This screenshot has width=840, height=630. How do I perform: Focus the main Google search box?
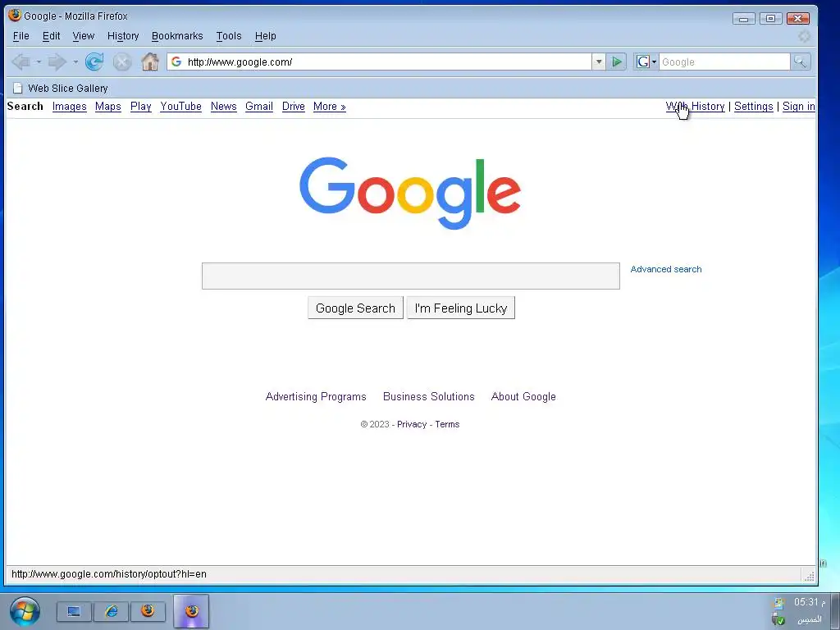click(411, 276)
